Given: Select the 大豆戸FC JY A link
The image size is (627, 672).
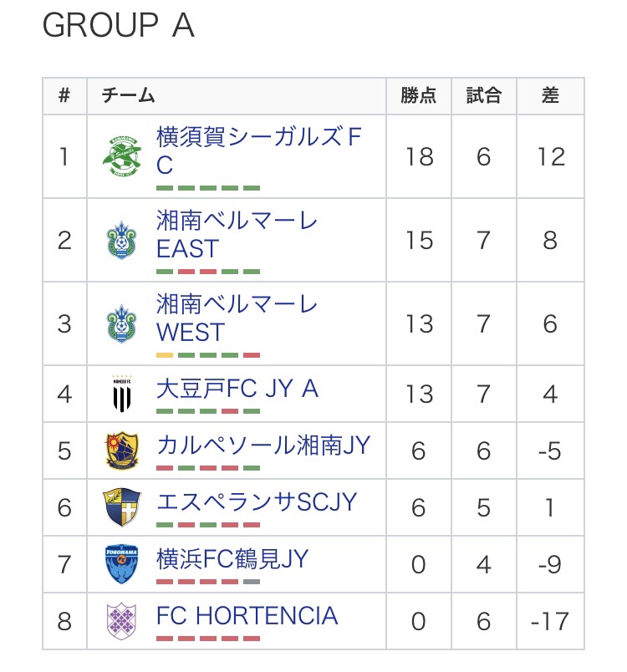Looking at the screenshot, I should [x=237, y=389].
